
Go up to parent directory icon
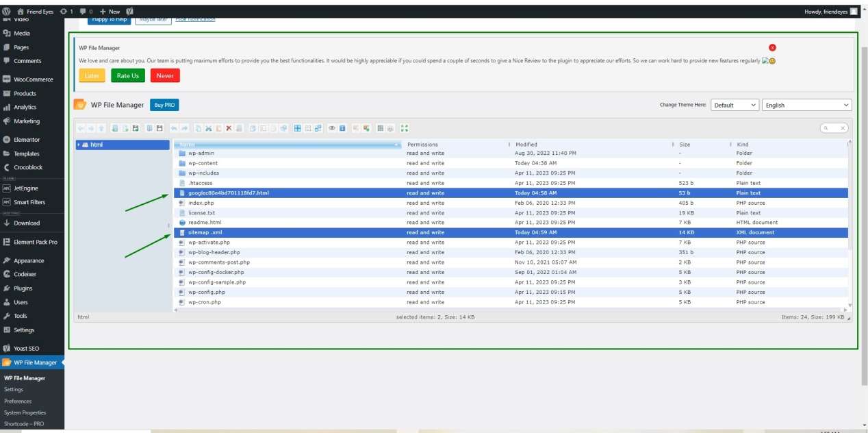point(101,128)
